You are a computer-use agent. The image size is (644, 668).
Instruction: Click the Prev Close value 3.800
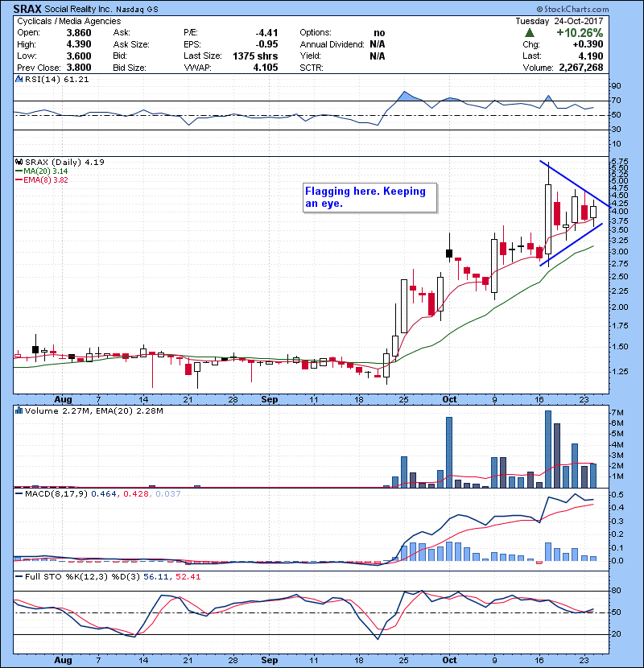point(79,68)
